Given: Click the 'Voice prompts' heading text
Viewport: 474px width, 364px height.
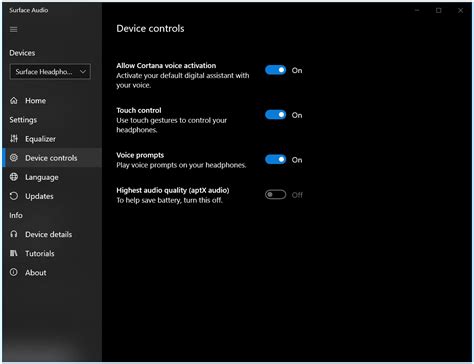Looking at the screenshot, I should click(140, 155).
